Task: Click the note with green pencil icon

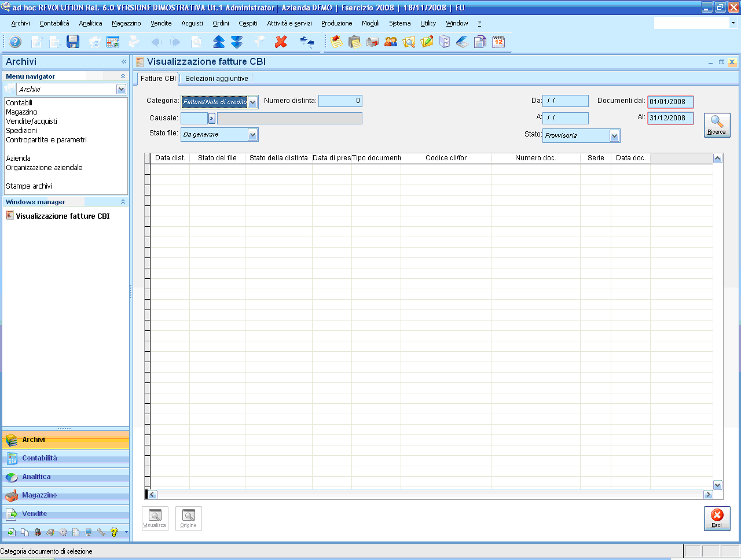Action: point(427,42)
